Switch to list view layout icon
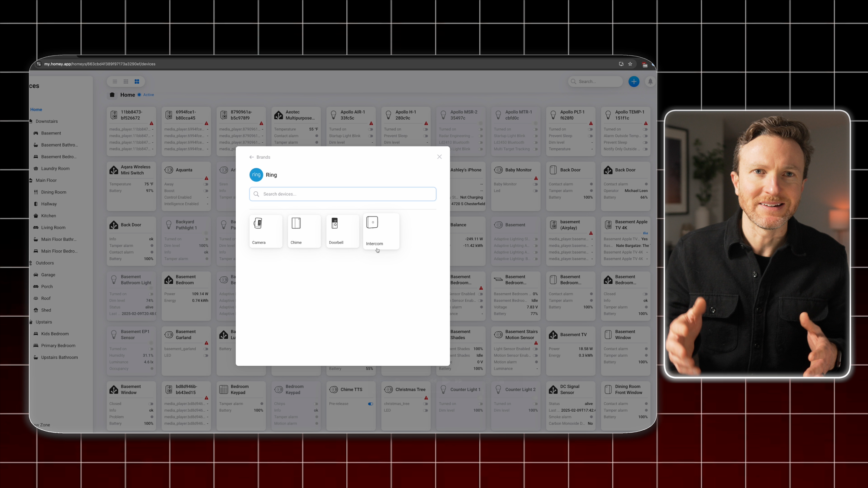Screen dimensions: 868x488 pos(115,82)
